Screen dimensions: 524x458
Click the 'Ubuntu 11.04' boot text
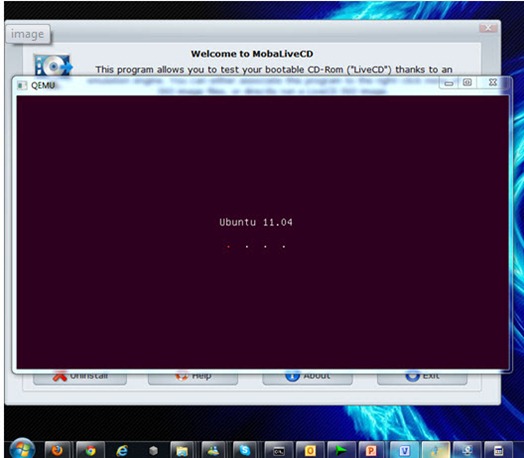256,222
